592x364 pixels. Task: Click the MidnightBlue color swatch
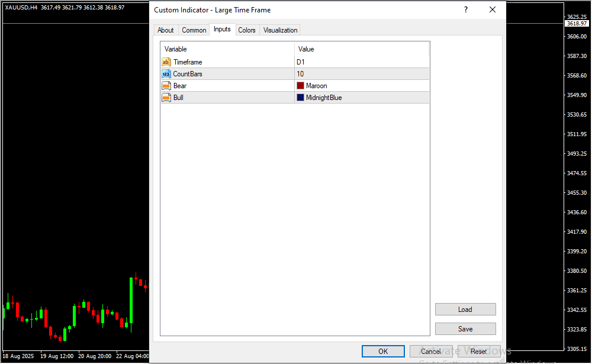(301, 98)
